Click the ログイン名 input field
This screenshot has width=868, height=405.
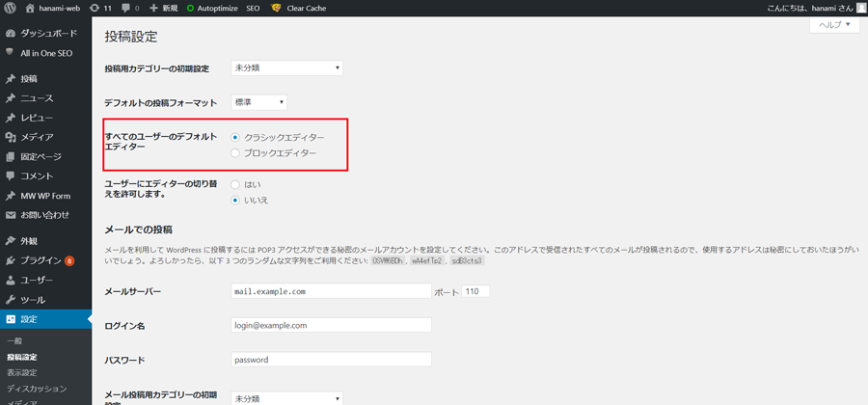[x=331, y=325]
